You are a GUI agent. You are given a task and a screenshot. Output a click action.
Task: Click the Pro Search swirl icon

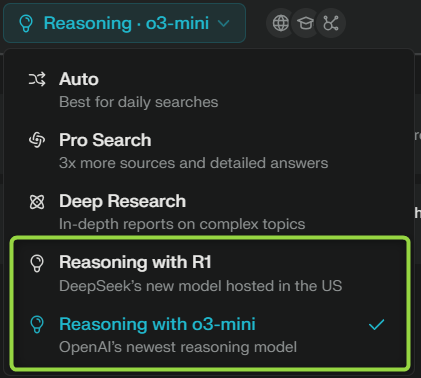[37, 140]
